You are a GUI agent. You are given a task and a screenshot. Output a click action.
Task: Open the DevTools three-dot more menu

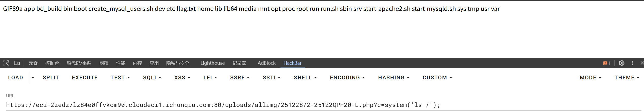point(632,63)
